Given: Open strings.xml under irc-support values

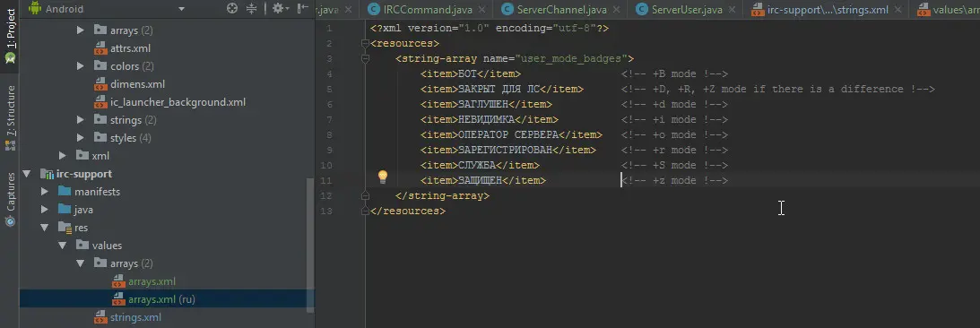Looking at the screenshot, I should pyautogui.click(x=135, y=317).
